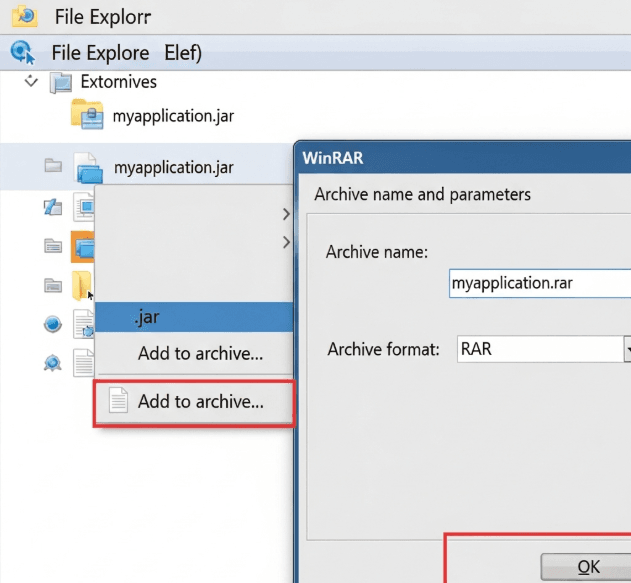Click gray list folder sidebar icon beside orange item
The width and height of the screenshot is (631, 583).
tap(53, 245)
